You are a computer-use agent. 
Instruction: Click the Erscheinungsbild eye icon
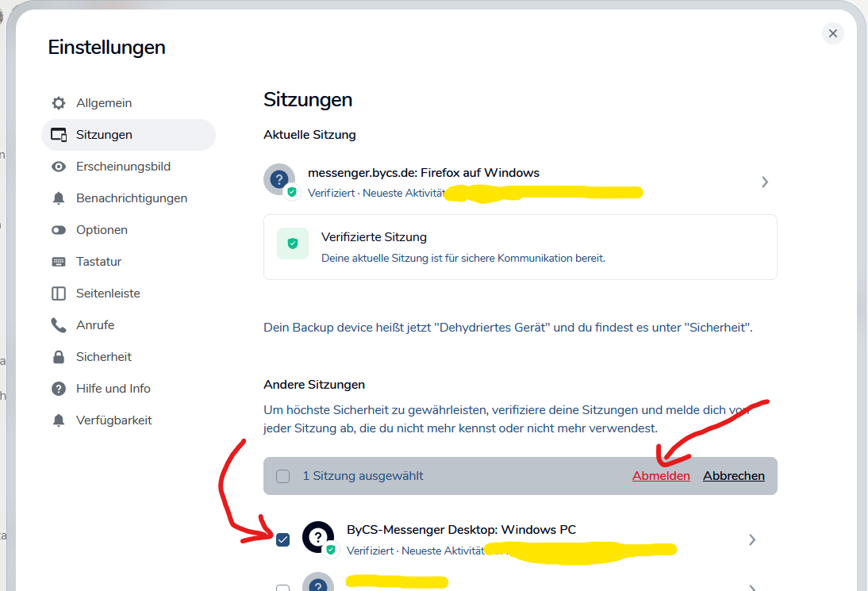tap(59, 167)
